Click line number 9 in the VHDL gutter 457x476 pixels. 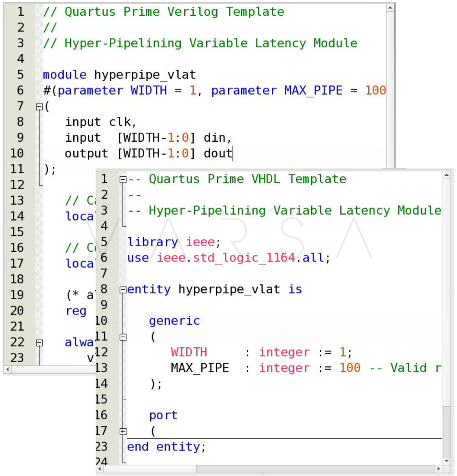(104, 305)
